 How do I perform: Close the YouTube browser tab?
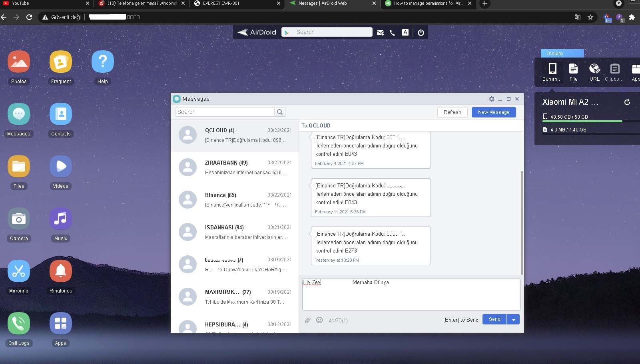pos(88,4)
